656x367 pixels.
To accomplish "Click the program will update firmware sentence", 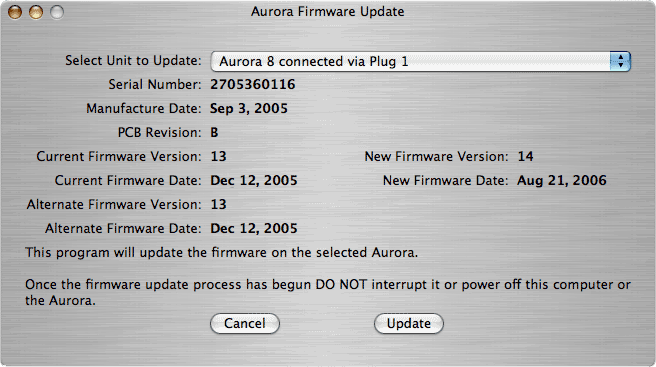I will click(x=221, y=253).
